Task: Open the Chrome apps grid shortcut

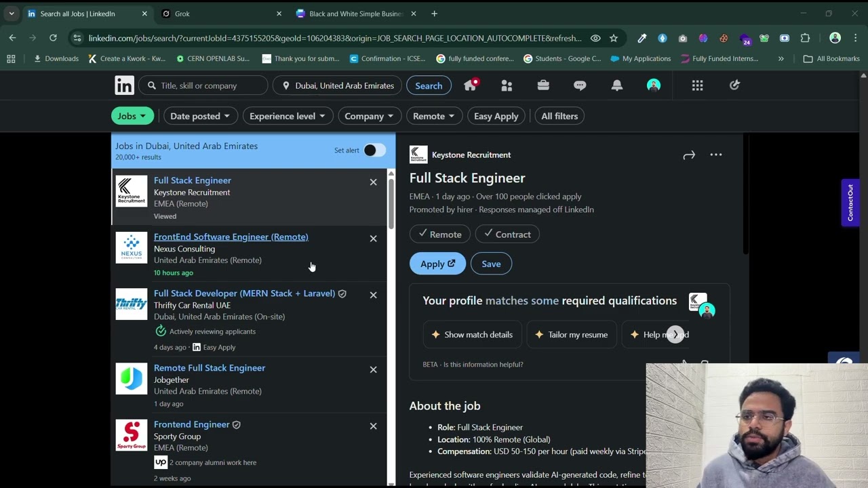Action: coord(11,59)
